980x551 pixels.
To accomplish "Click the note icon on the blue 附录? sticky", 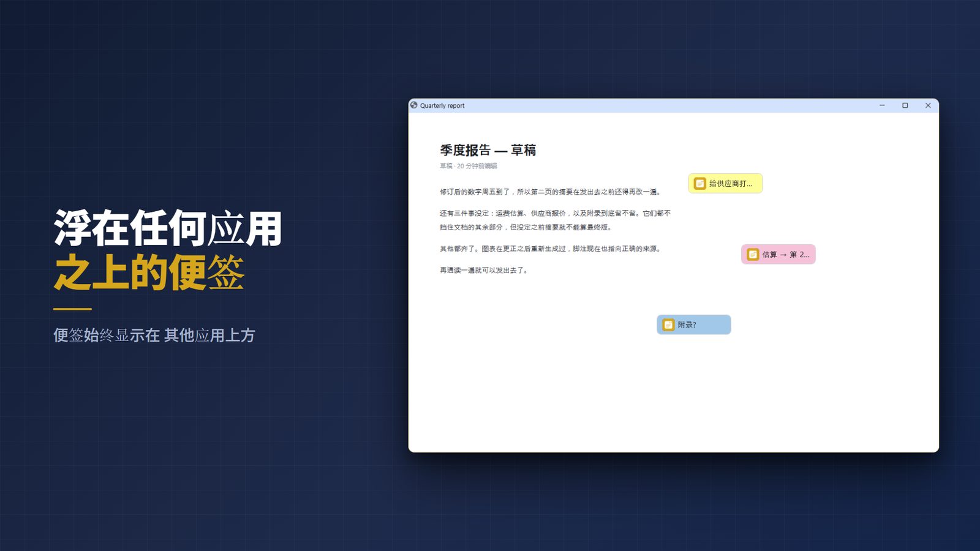I will (x=668, y=325).
